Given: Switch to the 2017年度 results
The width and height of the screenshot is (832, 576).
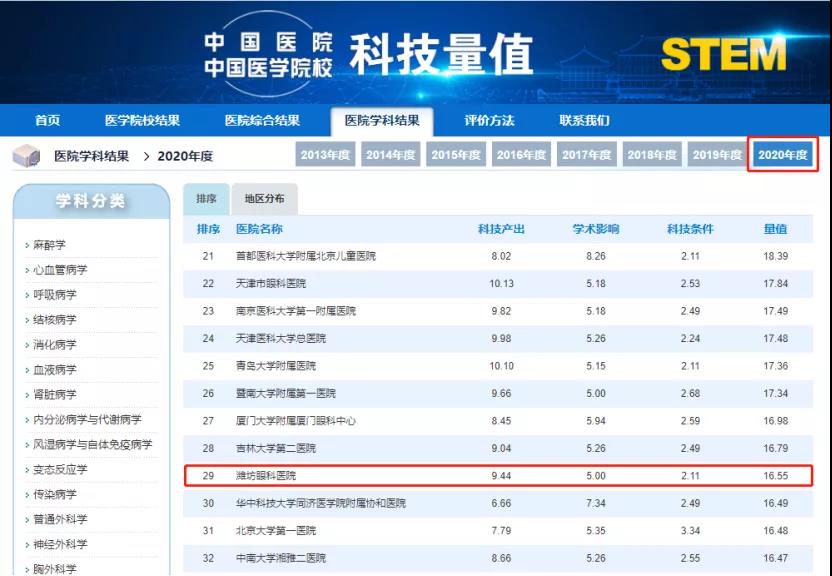Looking at the screenshot, I should tap(586, 154).
